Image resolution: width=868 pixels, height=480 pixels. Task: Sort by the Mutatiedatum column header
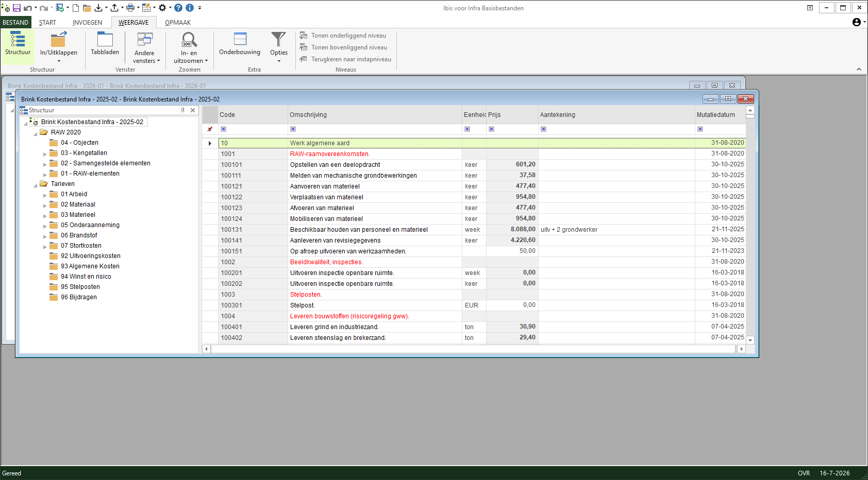[x=720, y=115]
